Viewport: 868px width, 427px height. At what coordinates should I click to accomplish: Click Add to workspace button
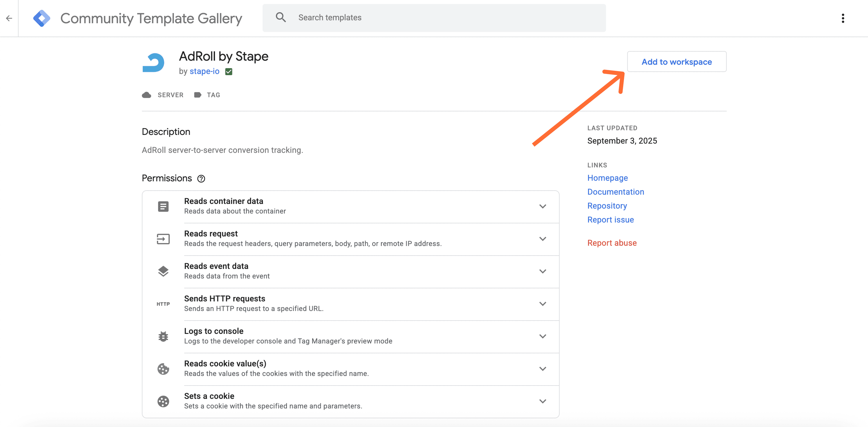coord(677,62)
